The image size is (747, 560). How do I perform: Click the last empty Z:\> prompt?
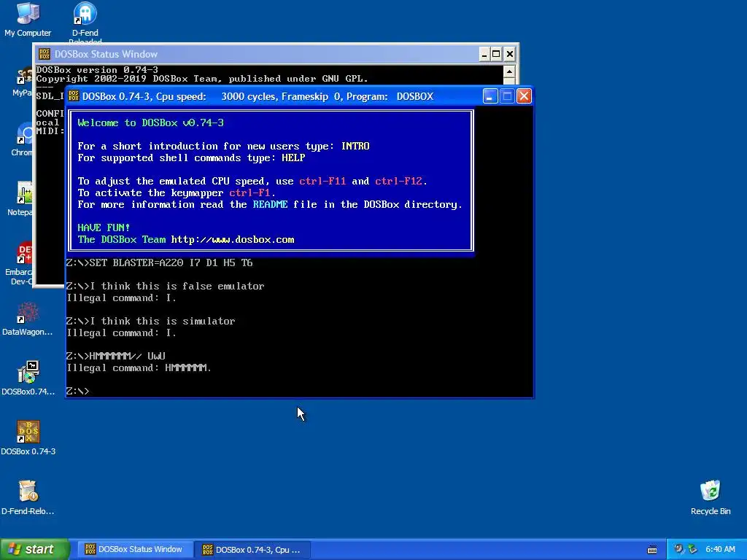(x=77, y=391)
